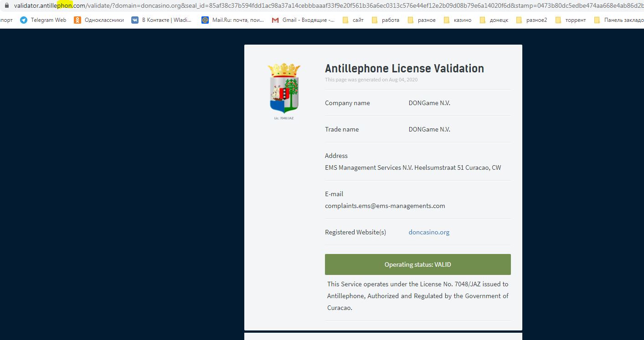Click the Curacao coat of arms seal
The width and height of the screenshot is (644, 340).
click(x=284, y=88)
